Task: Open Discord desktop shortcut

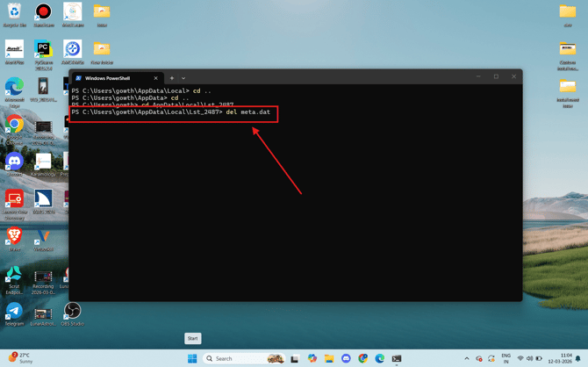Action: coord(14,164)
